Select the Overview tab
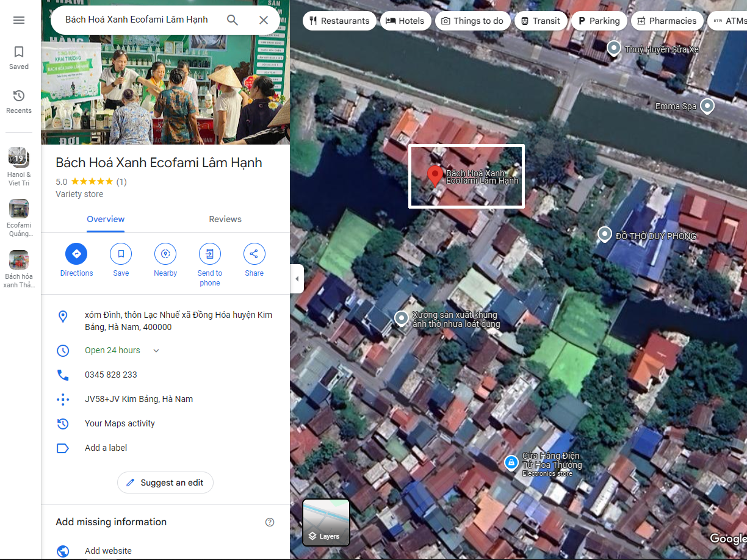The width and height of the screenshot is (747, 560). click(x=106, y=220)
